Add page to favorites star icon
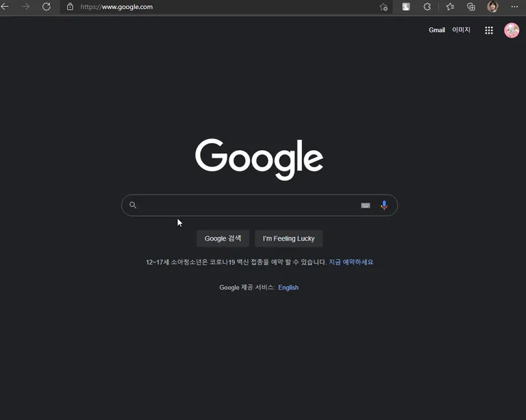526x420 pixels. tap(384, 7)
